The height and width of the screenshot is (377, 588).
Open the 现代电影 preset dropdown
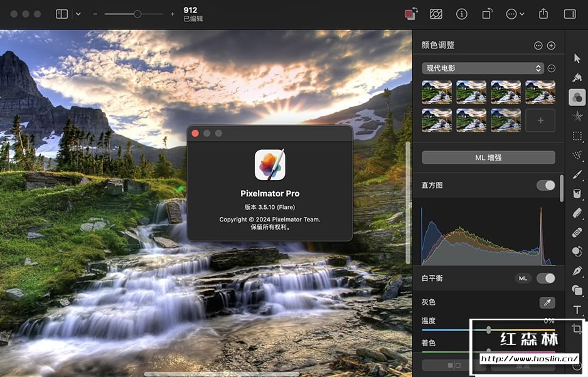pyautogui.click(x=483, y=68)
